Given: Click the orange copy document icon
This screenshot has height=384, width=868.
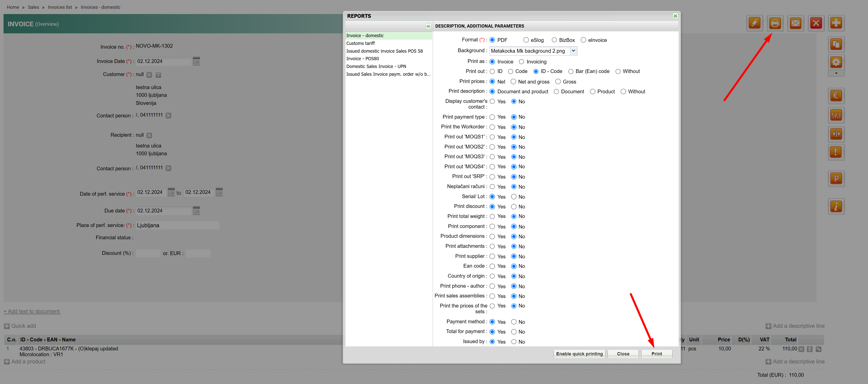Looking at the screenshot, I should (x=836, y=44).
